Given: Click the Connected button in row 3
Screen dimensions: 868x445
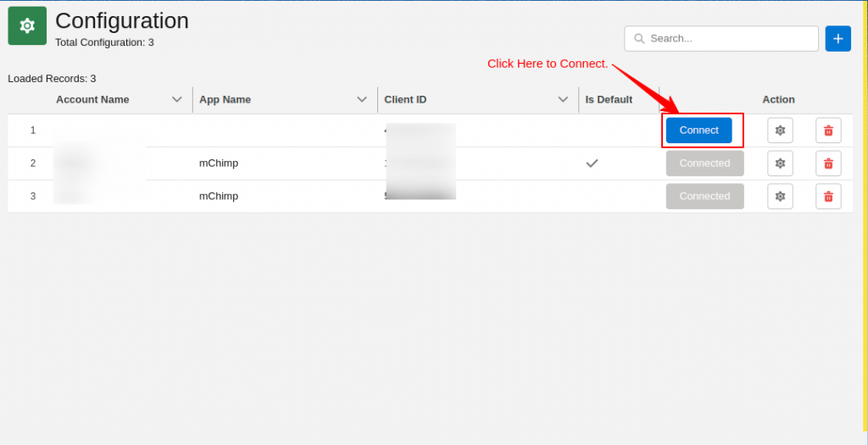Looking at the screenshot, I should click(x=704, y=197).
